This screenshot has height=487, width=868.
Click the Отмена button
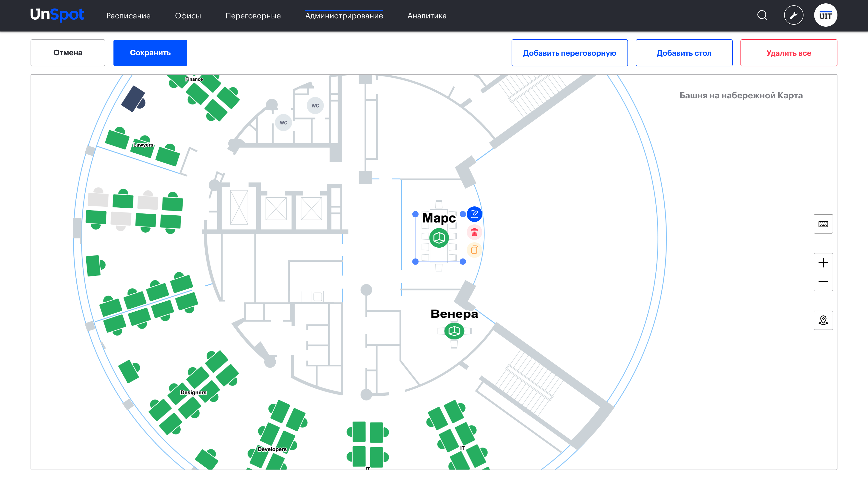point(68,53)
